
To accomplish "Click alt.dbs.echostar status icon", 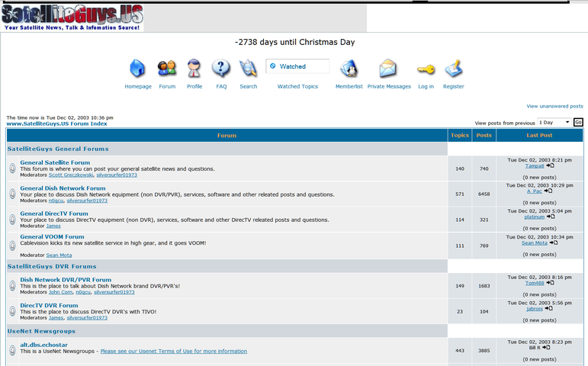I will click(x=12, y=350).
